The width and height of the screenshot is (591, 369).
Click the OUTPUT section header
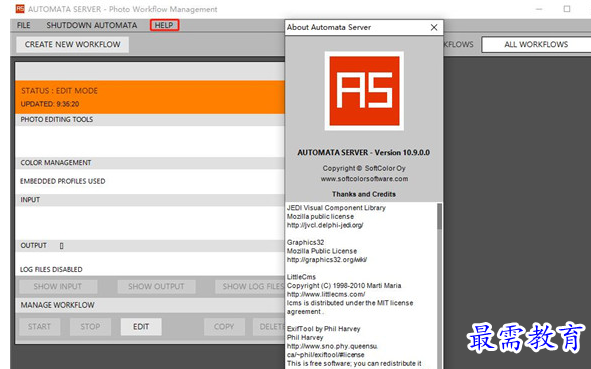[150, 246]
